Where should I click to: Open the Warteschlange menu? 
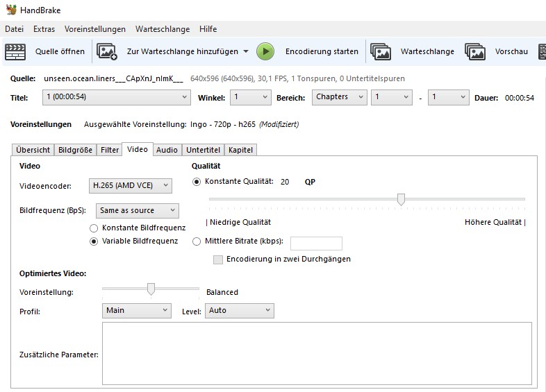click(x=163, y=29)
